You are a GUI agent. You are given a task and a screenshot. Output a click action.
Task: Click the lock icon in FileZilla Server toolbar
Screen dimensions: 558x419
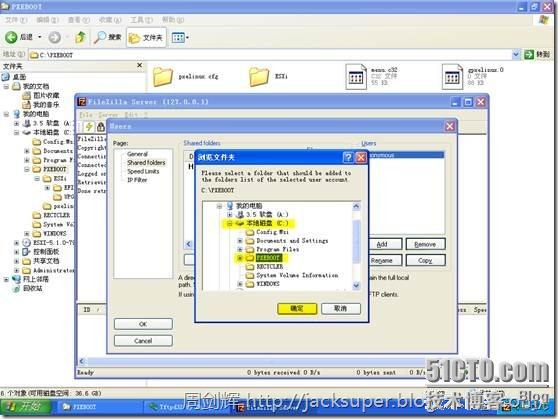101,126
